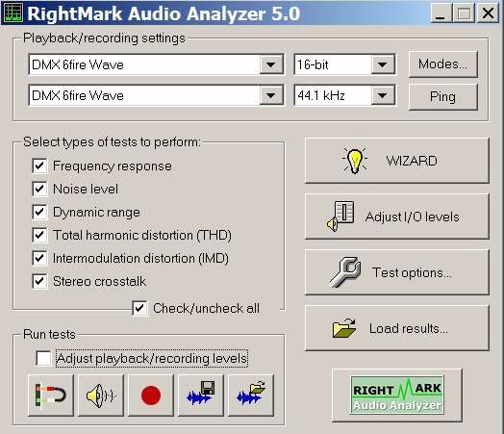Open Test options dialog

tap(397, 272)
